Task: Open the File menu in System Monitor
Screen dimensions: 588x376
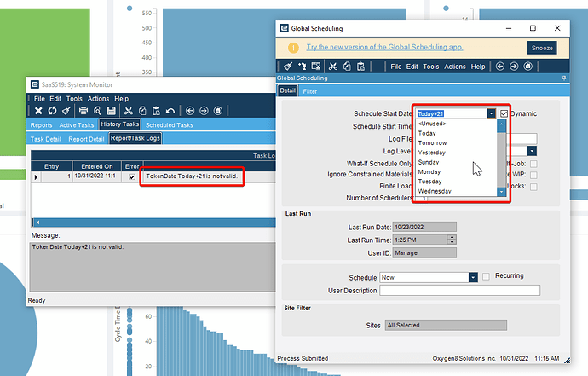Action: tap(39, 99)
